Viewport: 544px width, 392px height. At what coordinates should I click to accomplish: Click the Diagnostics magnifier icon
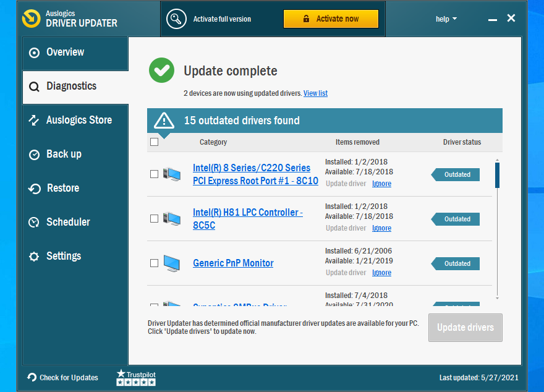(34, 86)
